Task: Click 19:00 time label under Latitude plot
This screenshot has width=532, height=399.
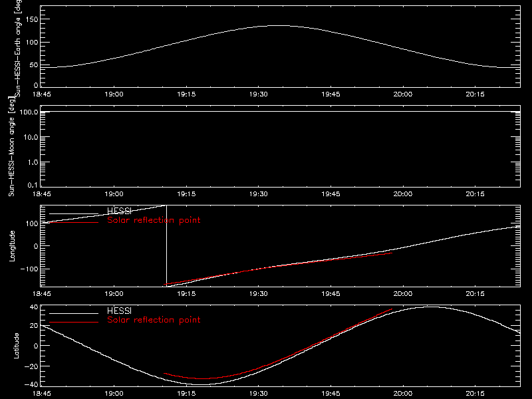Action: click(114, 393)
